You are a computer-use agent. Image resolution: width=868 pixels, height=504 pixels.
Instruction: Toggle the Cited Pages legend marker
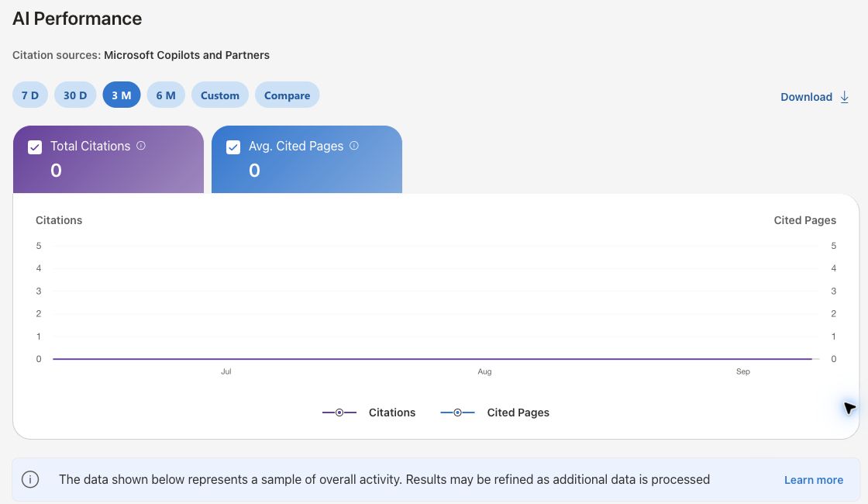tap(457, 413)
